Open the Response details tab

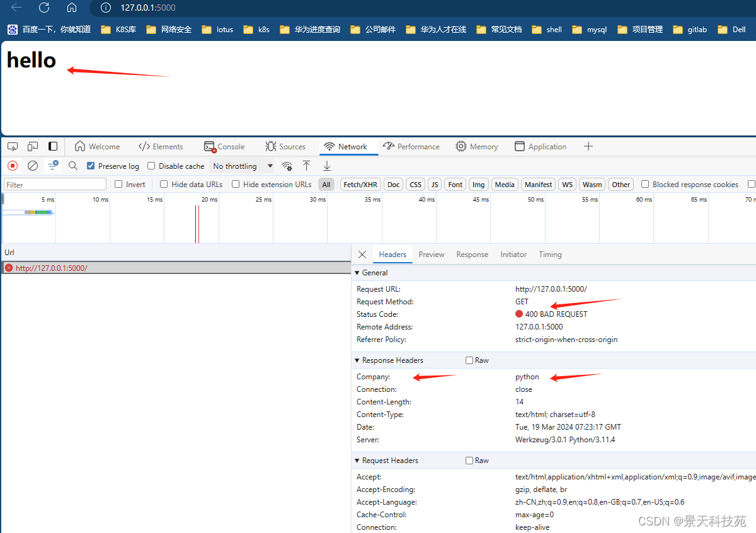(472, 255)
